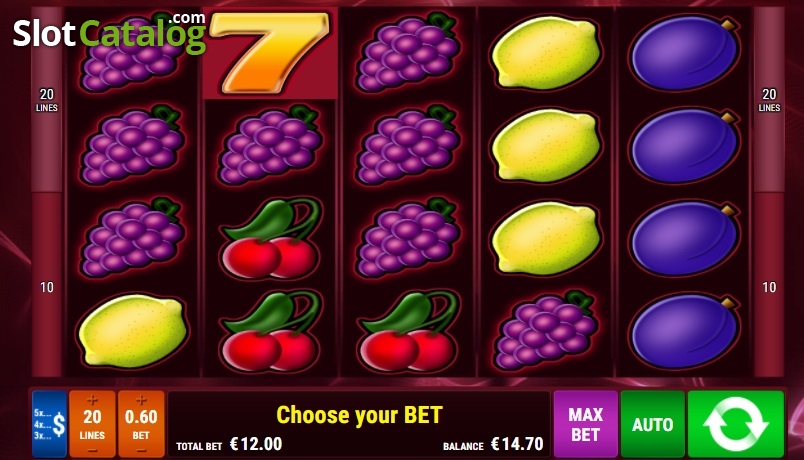Increase bet with the plus above 0.60
Image resolution: width=804 pixels, height=460 pixels.
coord(141,400)
